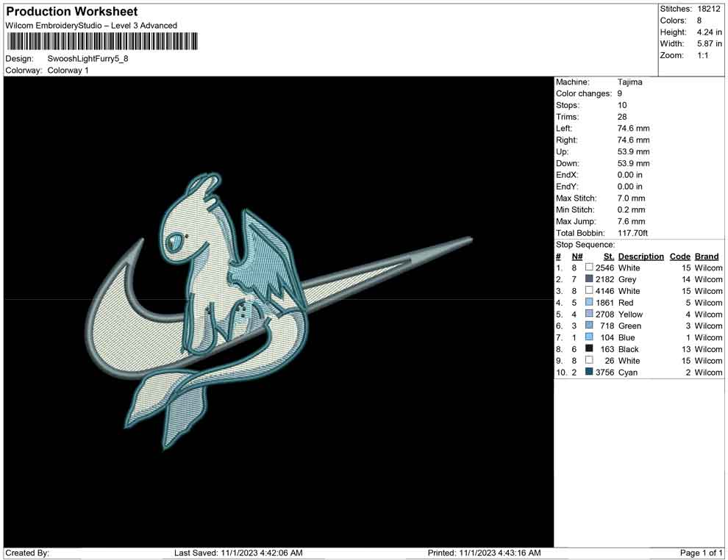Click the Down label in the measurements

pyautogui.click(x=568, y=163)
